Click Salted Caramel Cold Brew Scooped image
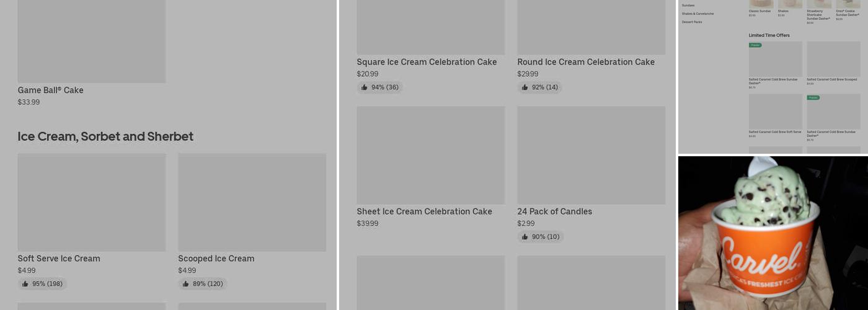This screenshot has height=310, width=868. [833, 59]
